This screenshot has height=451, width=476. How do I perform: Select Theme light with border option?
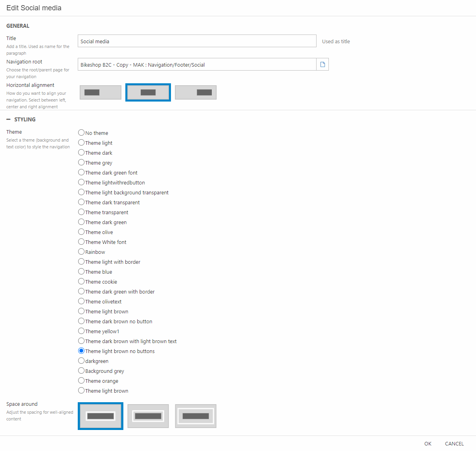81,262
